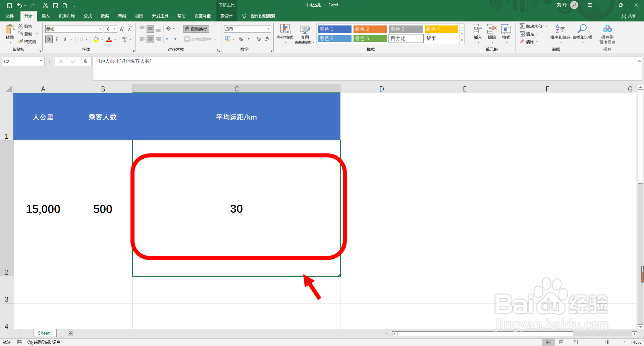Toggle right horizontal alignment
Viewport: 644px width, 346px height.
158,39
